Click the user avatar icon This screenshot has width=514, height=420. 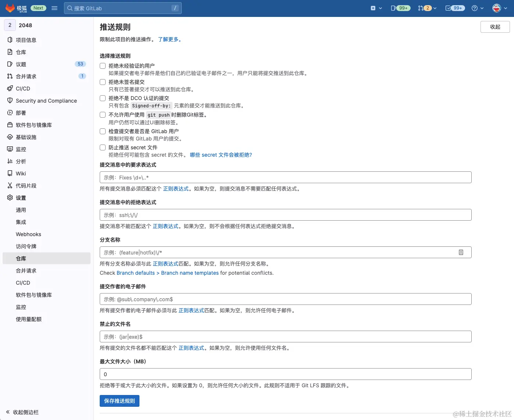point(497,8)
